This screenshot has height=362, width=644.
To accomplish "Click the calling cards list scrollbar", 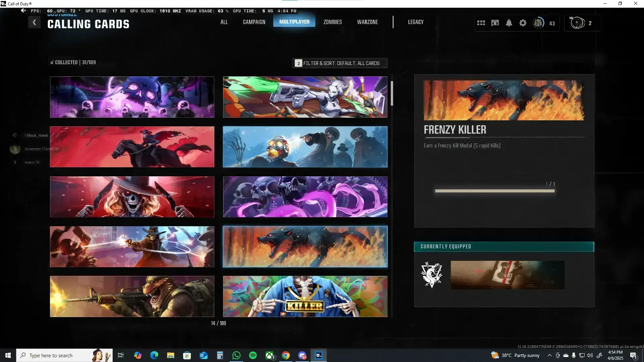I will pyautogui.click(x=391, y=94).
